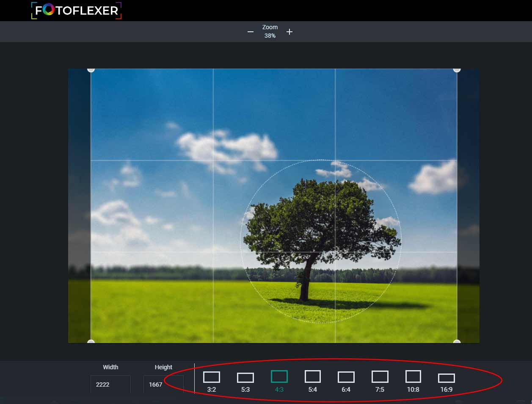Select the 16:9 aspect ratio
532x404 pixels.
click(447, 383)
